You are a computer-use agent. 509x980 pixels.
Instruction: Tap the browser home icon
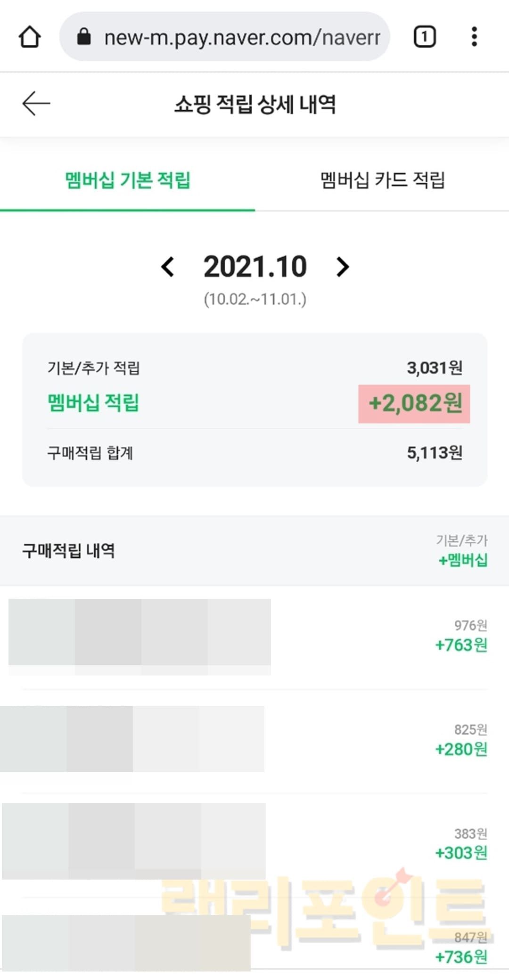[x=30, y=37]
